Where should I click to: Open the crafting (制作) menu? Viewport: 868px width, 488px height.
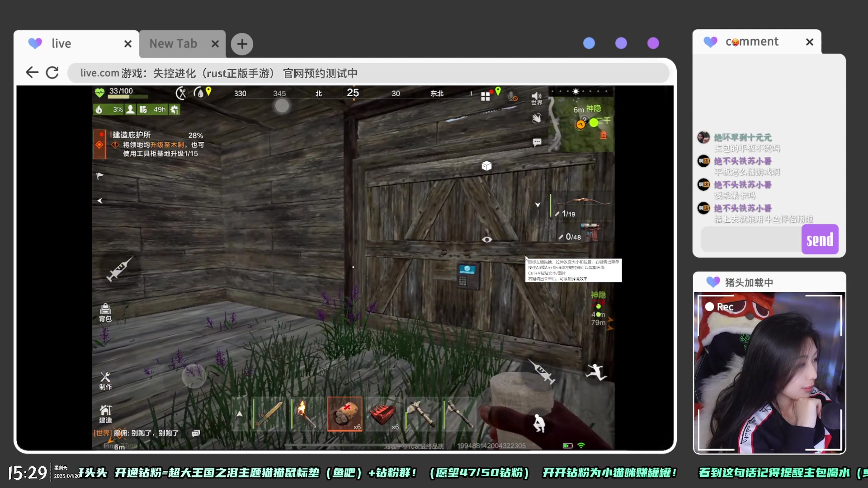point(105,381)
